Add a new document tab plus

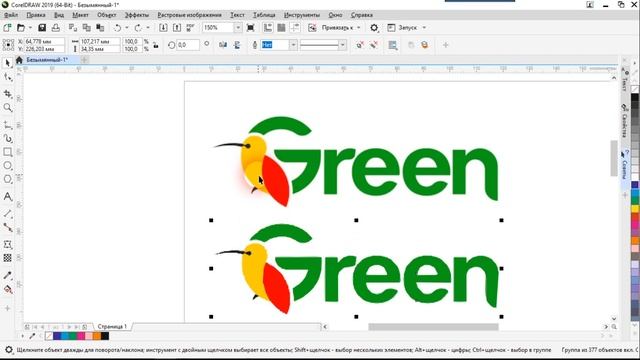(84, 60)
